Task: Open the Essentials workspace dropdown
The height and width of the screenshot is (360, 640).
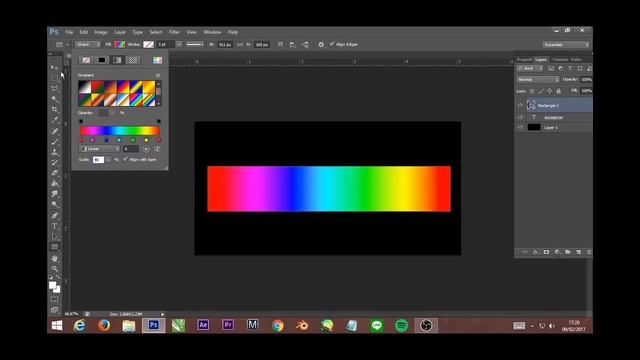Action: [566, 44]
